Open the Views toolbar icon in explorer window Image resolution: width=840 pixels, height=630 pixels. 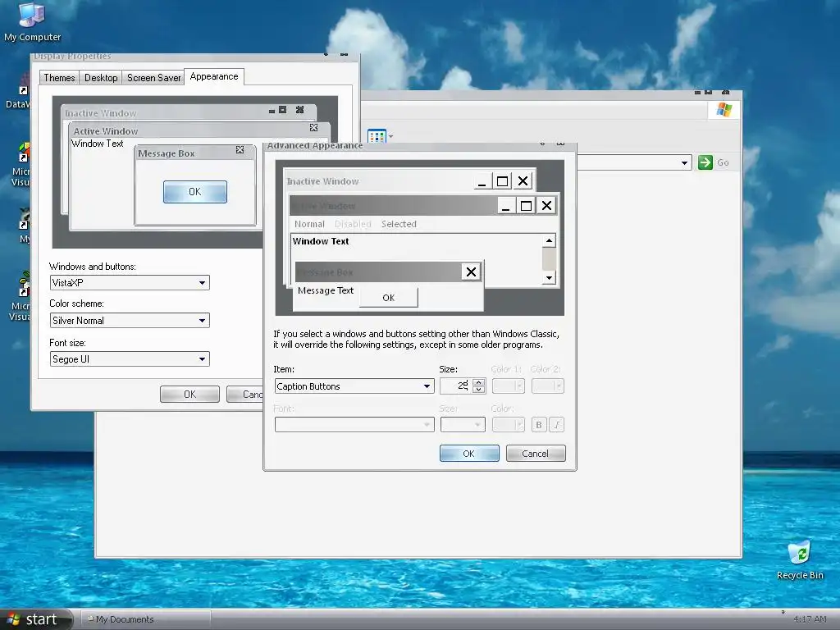click(377, 136)
